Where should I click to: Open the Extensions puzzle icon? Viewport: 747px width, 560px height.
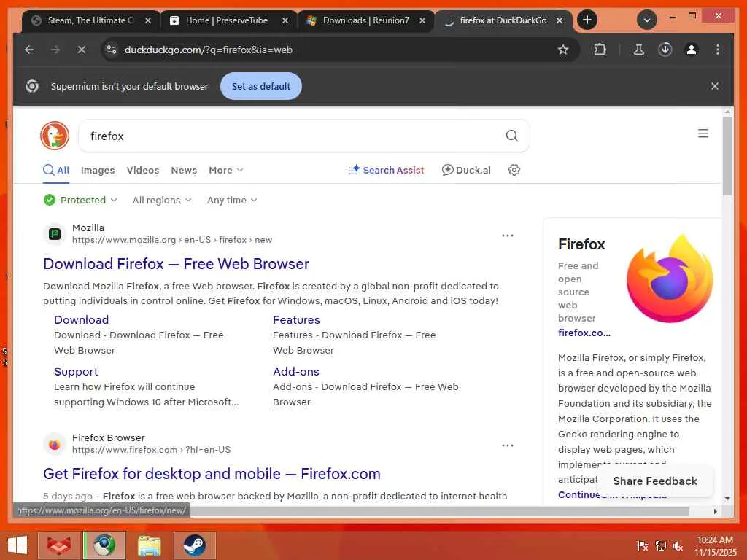click(600, 50)
